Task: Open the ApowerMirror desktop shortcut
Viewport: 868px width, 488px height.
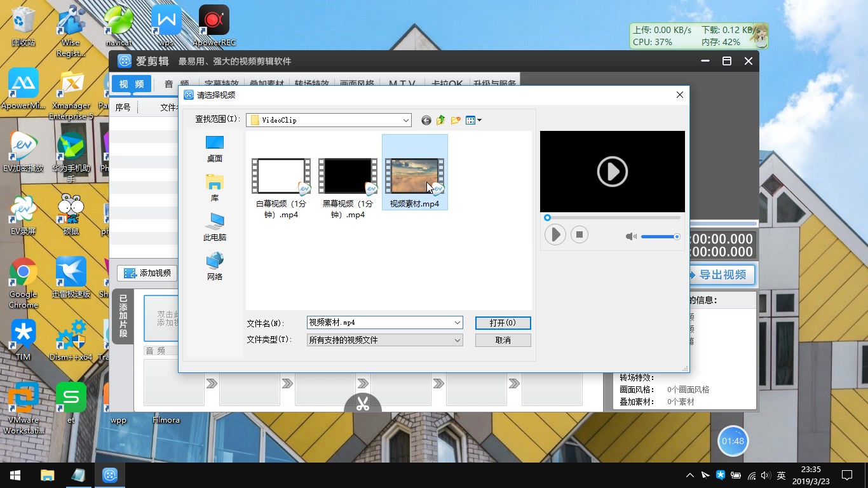Action: 24,89
